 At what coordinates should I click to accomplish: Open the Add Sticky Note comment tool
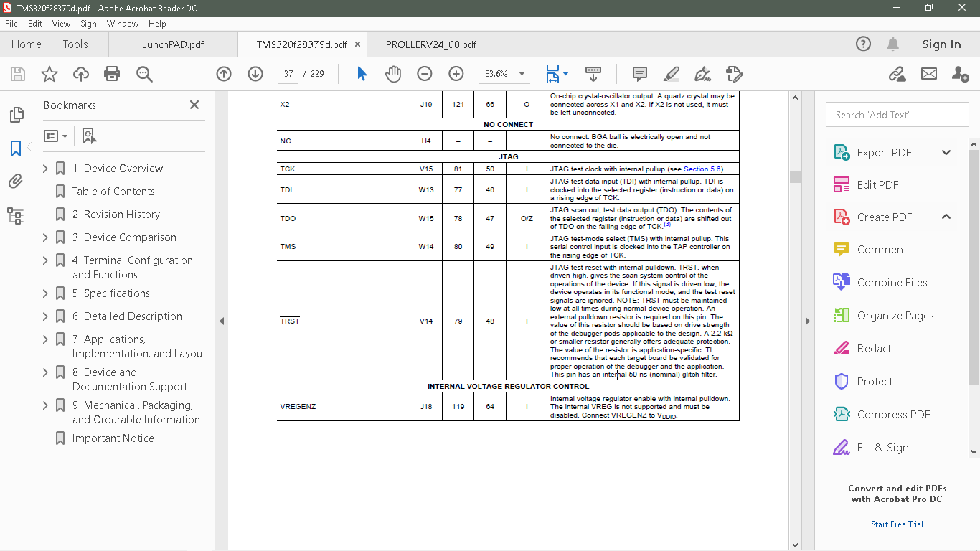pyautogui.click(x=639, y=74)
